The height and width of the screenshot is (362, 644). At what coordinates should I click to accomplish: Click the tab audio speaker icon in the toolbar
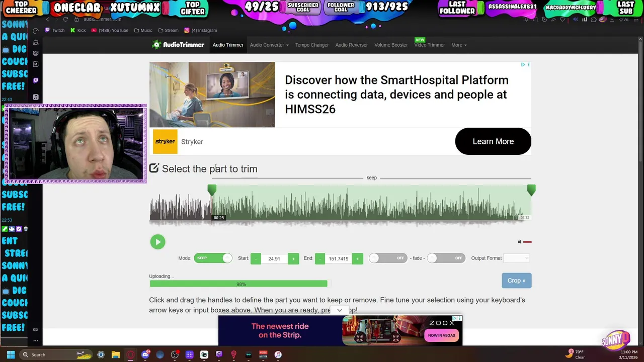click(576, 19)
